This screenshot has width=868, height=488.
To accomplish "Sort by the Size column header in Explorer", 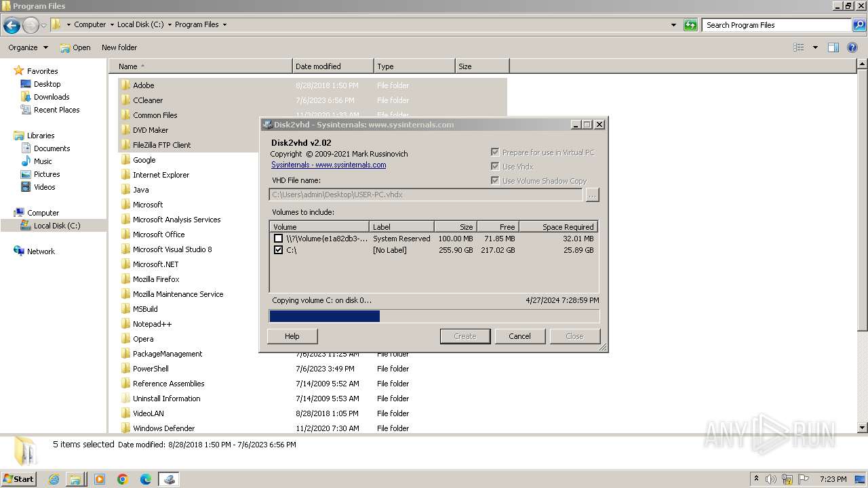I will click(x=482, y=66).
